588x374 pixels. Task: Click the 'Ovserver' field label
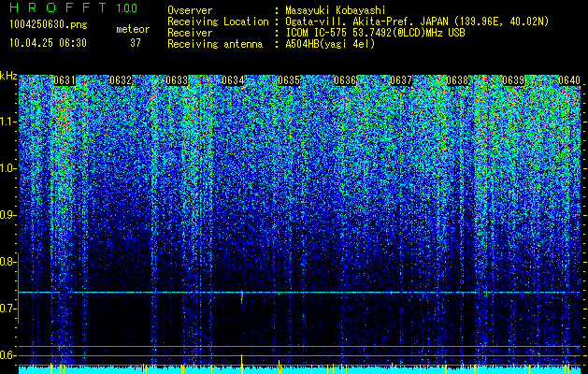point(190,11)
